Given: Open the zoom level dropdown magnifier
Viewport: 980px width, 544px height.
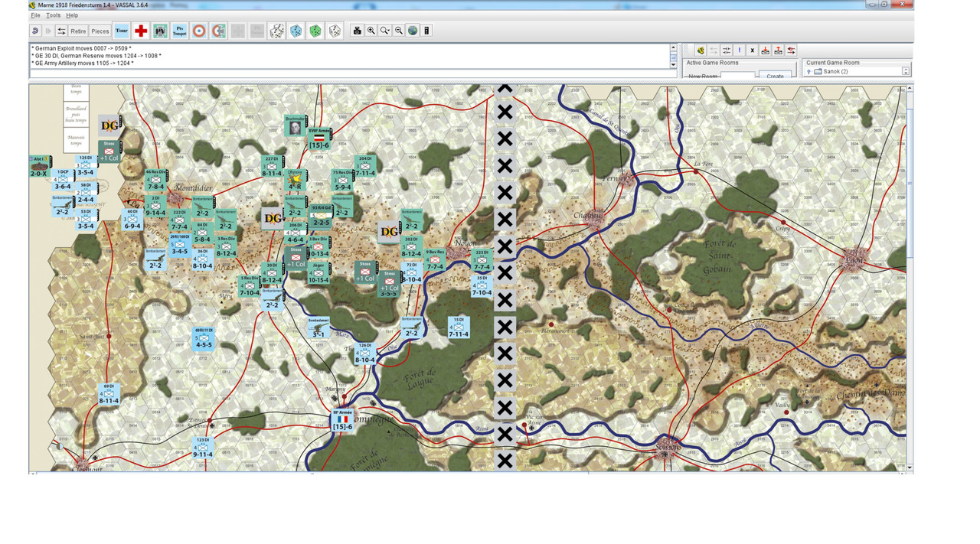Looking at the screenshot, I should (x=385, y=31).
